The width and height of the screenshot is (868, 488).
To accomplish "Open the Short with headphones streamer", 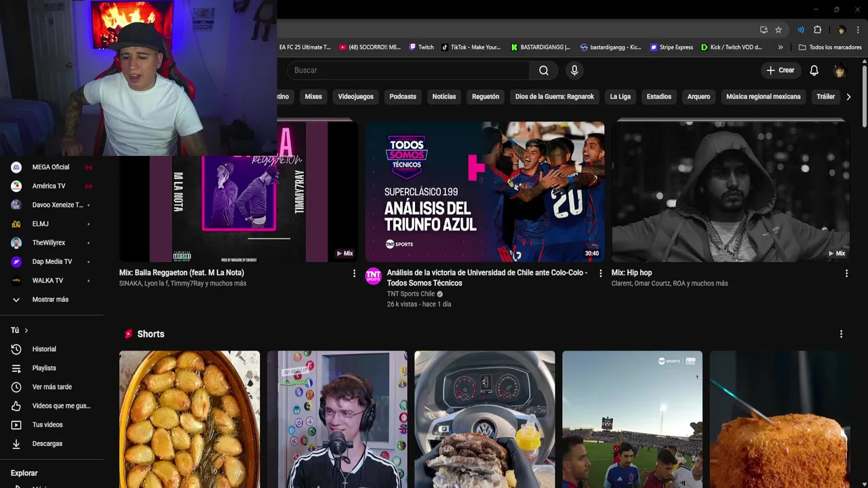I will pos(337,419).
